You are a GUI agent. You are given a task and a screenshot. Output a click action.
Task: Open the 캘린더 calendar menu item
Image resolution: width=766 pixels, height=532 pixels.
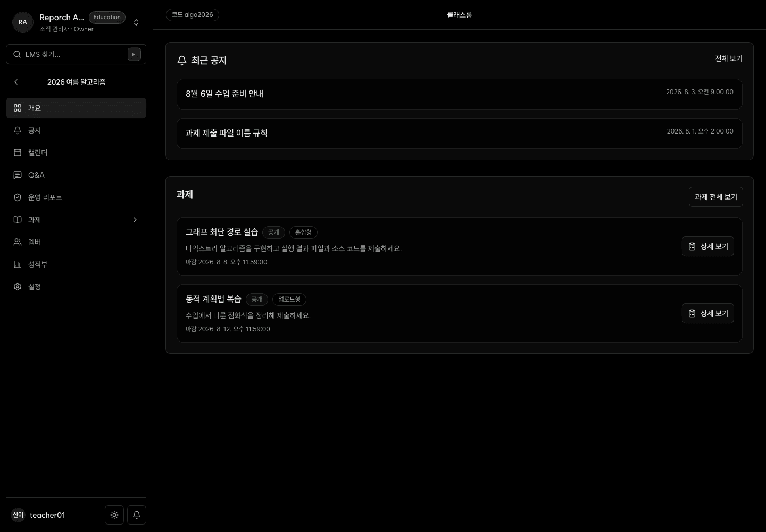76,153
